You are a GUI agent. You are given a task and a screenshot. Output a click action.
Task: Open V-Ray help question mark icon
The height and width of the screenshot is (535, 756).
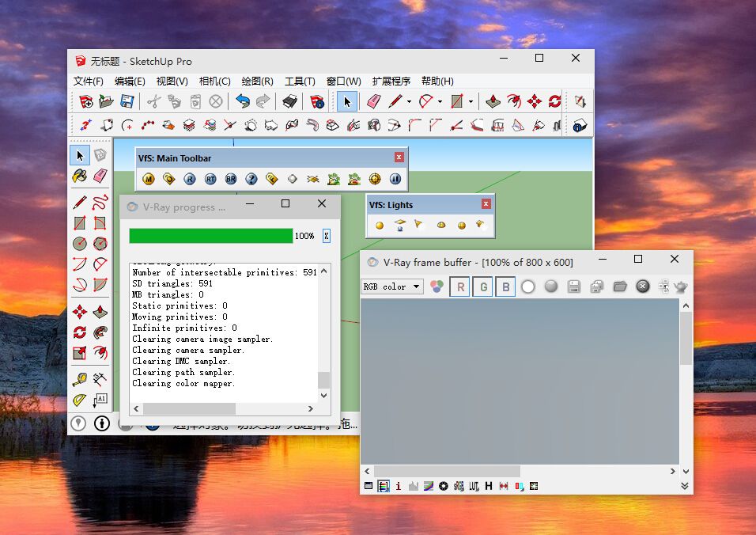tap(251, 179)
